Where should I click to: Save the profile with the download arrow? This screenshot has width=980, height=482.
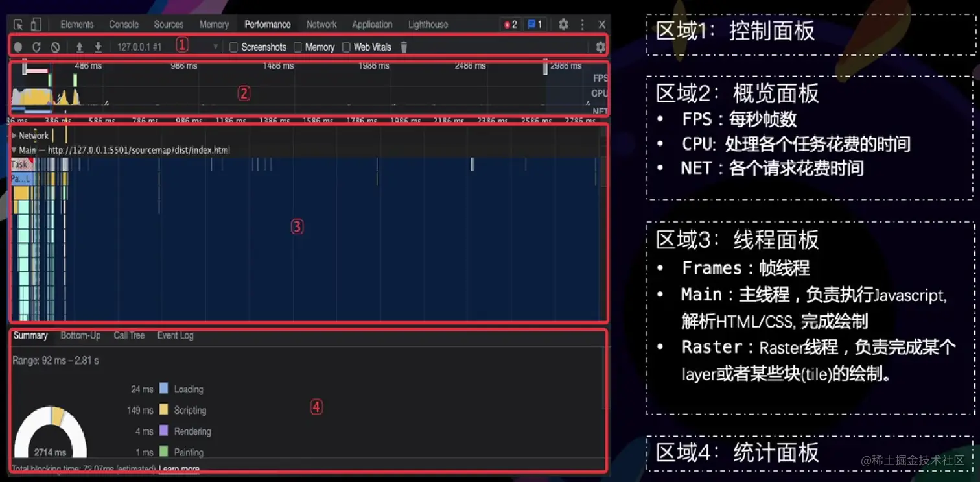pyautogui.click(x=99, y=47)
